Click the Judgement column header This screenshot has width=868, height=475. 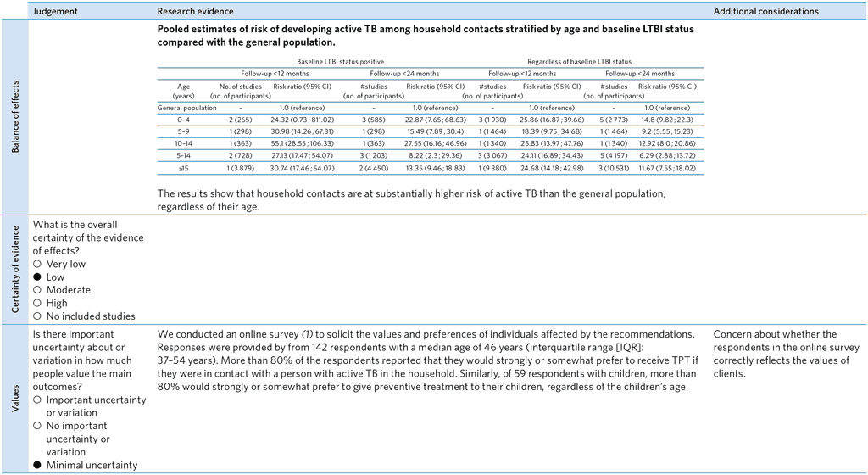pos(55,11)
